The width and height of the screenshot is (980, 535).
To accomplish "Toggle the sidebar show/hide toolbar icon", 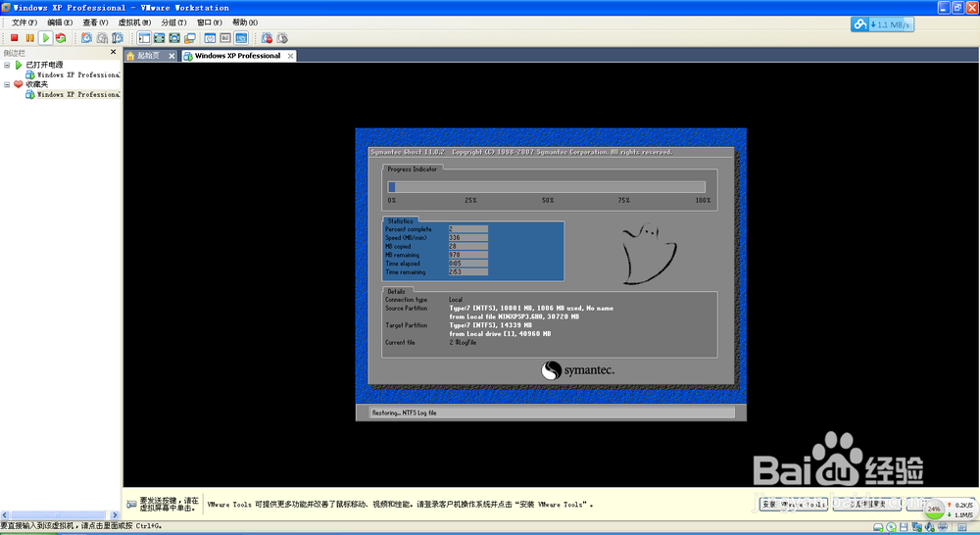I will click(144, 38).
